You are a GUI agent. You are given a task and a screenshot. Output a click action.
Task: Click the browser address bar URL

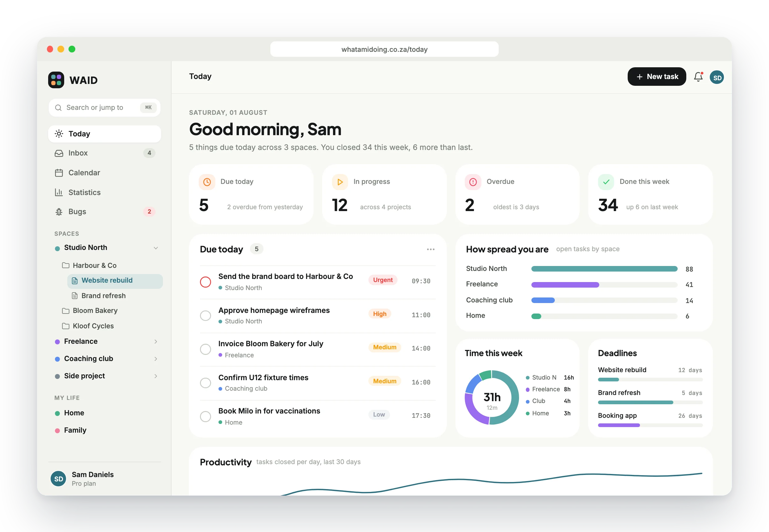[x=384, y=49]
